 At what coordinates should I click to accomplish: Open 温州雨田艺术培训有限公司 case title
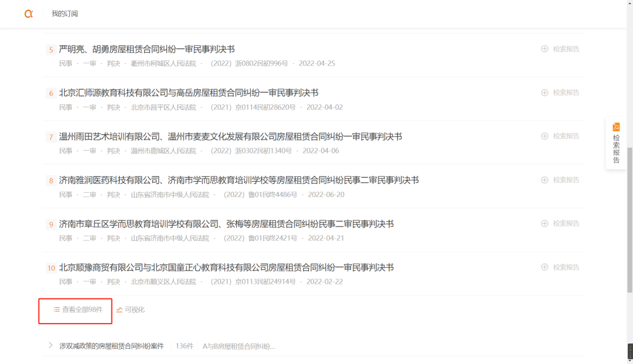point(230,137)
